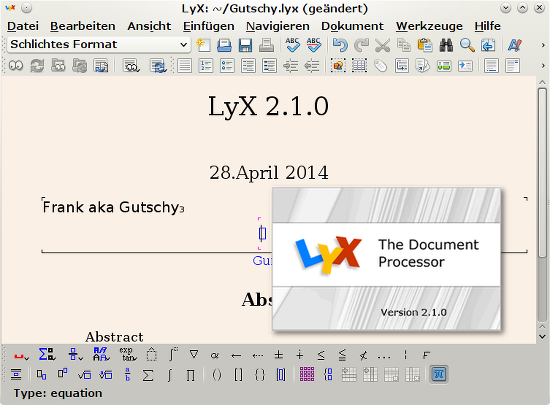This screenshot has height=405, width=550.
Task: Open the Werkzeuge menu
Action: tap(429, 26)
